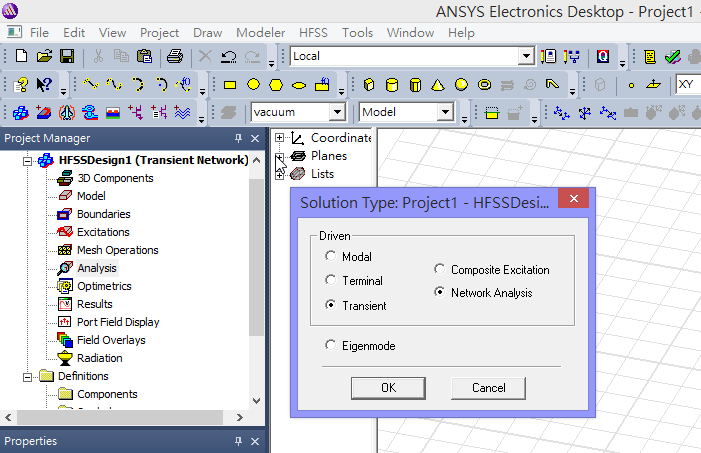Select the Draw torus tool

point(484,85)
